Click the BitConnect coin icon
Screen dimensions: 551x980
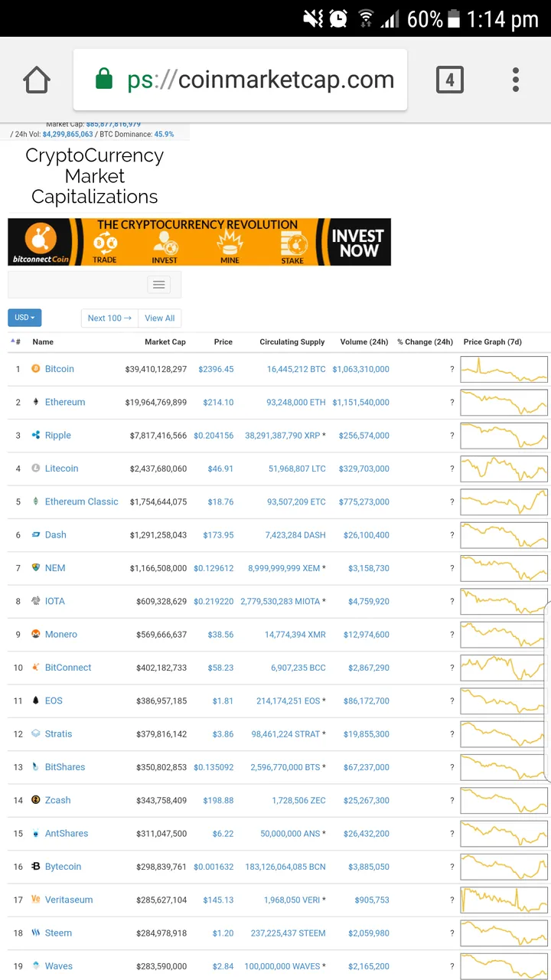[x=35, y=667]
